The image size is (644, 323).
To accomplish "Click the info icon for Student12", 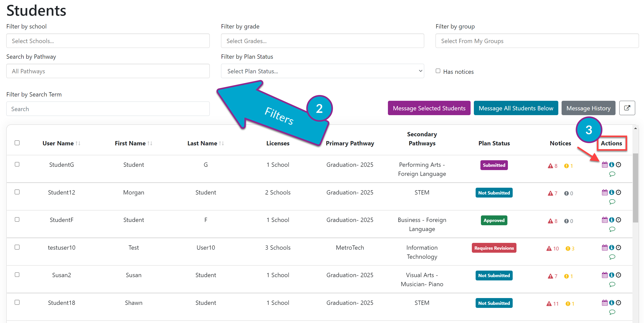I will [x=612, y=192].
